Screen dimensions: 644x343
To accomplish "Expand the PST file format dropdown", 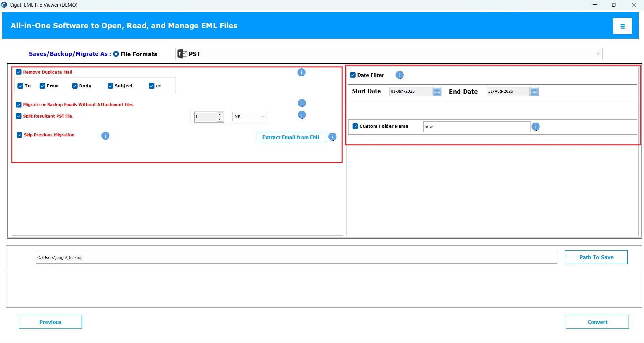I will point(598,54).
